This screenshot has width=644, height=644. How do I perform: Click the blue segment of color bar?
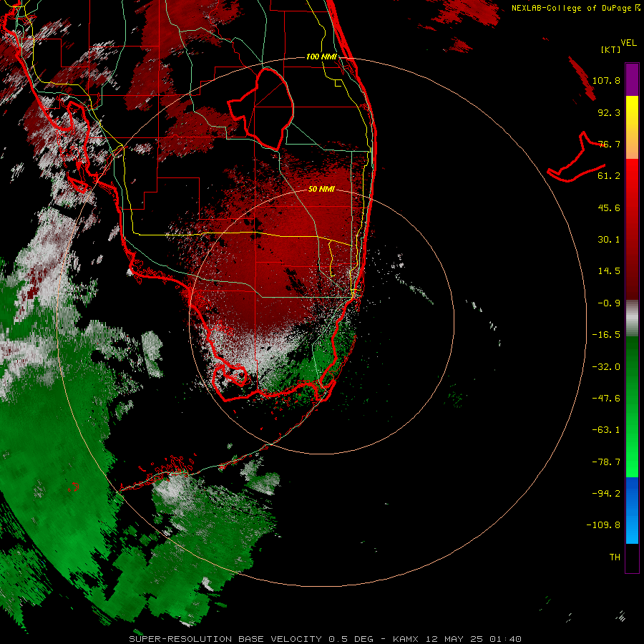point(632,510)
